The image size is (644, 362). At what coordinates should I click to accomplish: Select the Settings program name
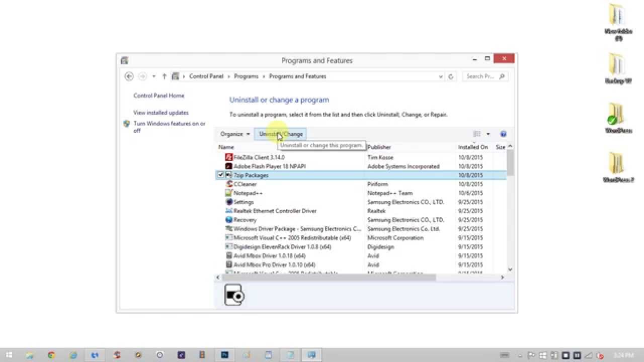pos(244,202)
